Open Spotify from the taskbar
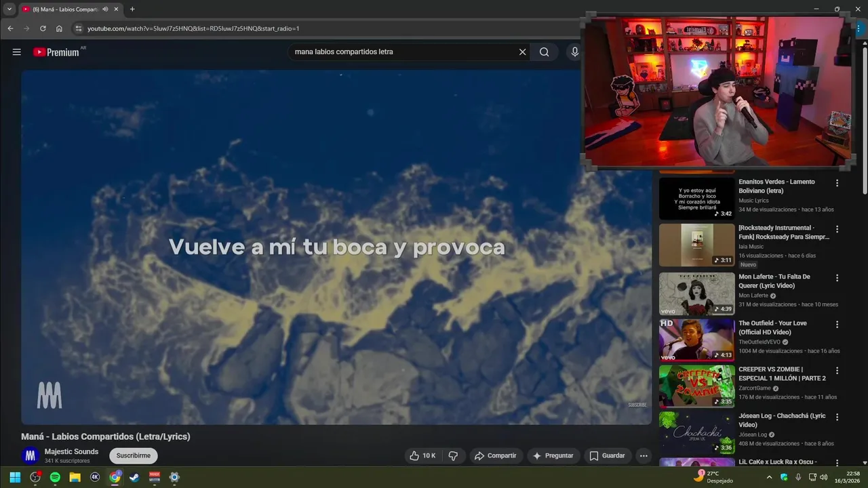 click(55, 477)
